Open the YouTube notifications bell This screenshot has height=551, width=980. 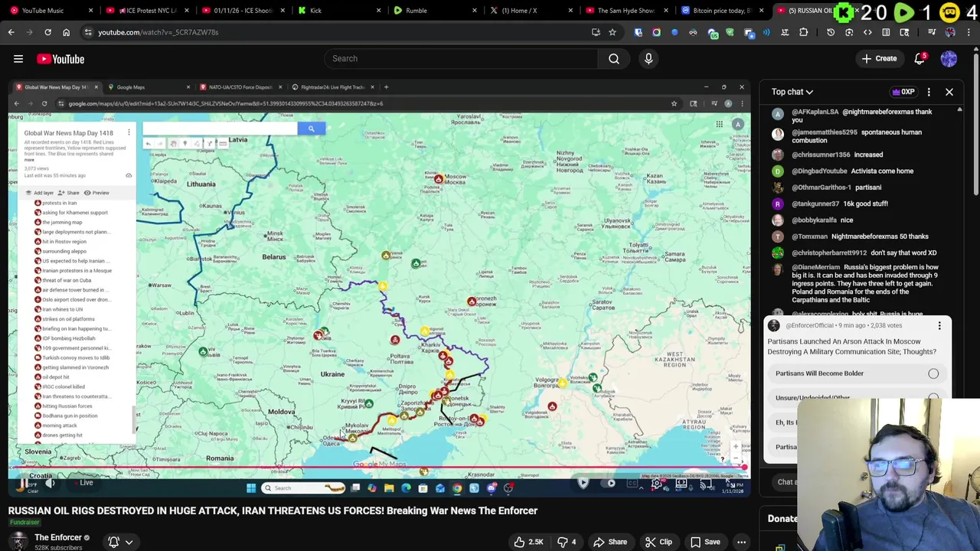[x=920, y=59]
